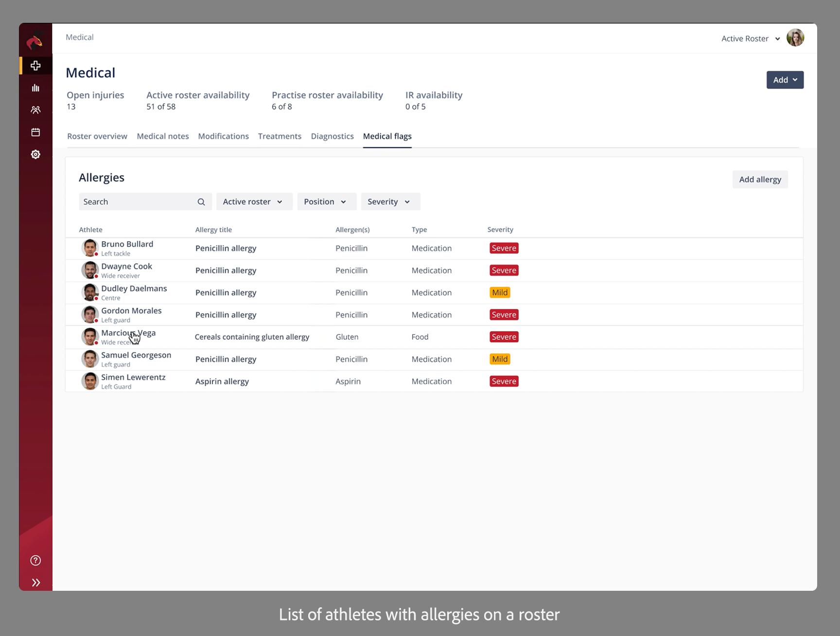840x636 pixels.
Task: Open Dudley Daelmans athlete name
Action: coord(134,288)
